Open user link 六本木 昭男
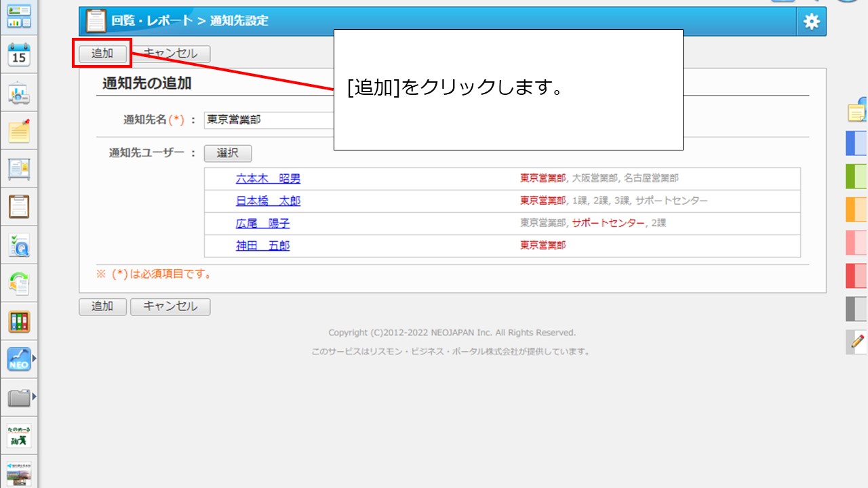Screen dimensions: 868x488 [268, 179]
